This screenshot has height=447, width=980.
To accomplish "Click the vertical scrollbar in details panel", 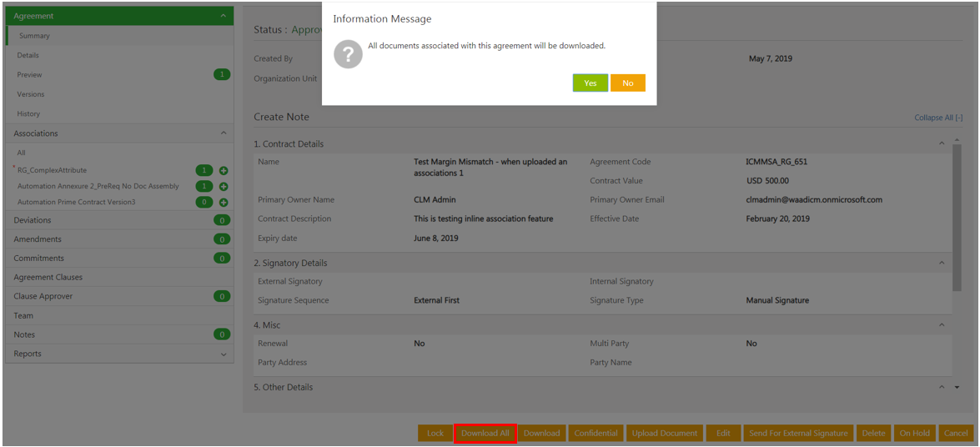I will (957, 217).
